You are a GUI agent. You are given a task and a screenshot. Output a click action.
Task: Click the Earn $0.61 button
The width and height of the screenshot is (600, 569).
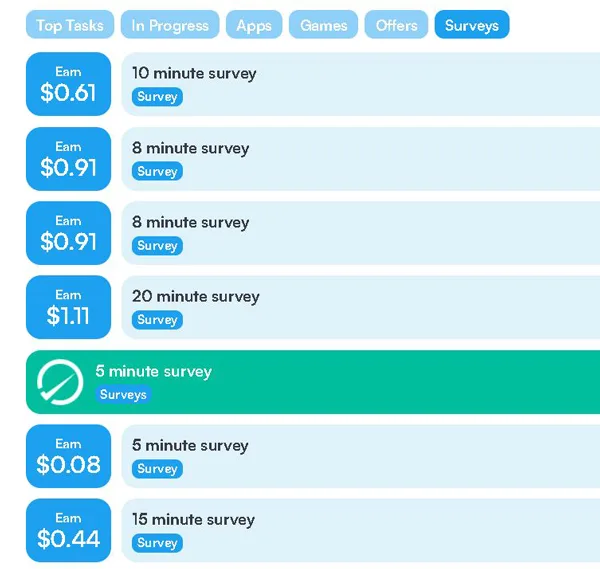(68, 84)
